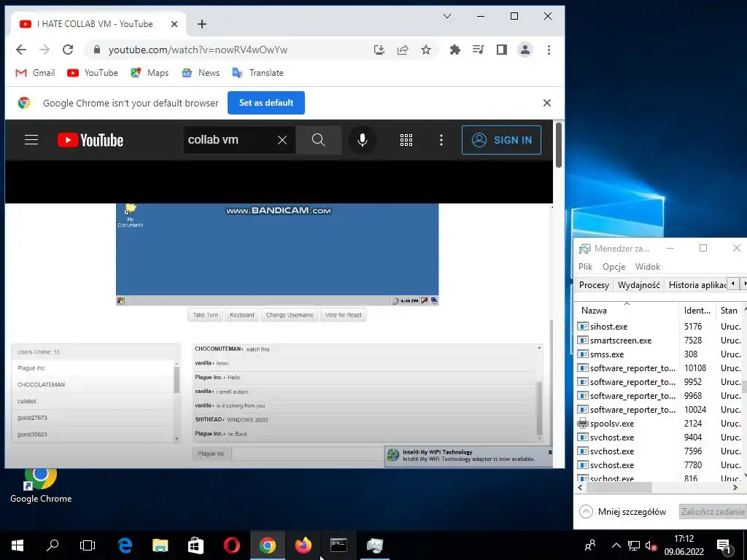Image resolution: width=747 pixels, height=560 pixels.
Task: Collapse details with Mniej szczegółów
Action: (623, 511)
